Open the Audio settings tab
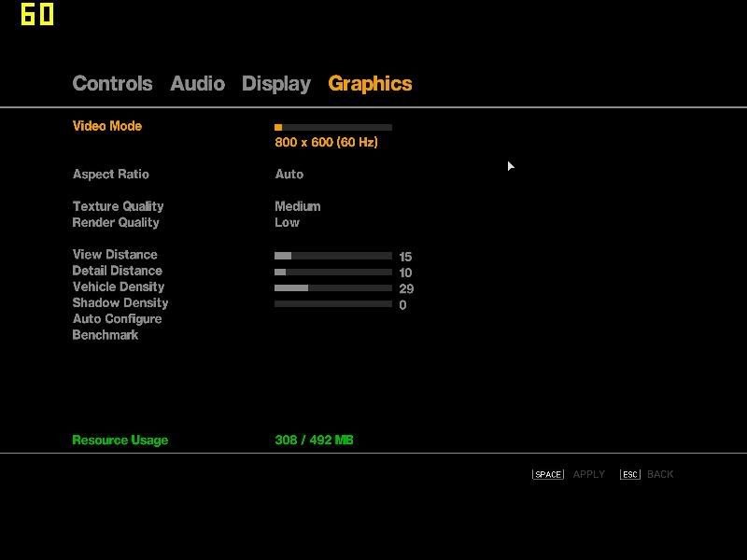 tap(198, 83)
